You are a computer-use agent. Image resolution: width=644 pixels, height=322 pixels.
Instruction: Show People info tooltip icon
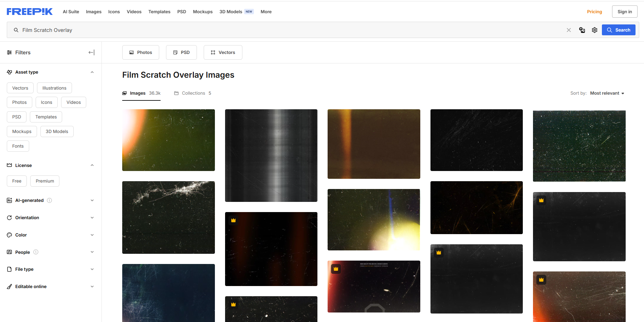click(36, 252)
